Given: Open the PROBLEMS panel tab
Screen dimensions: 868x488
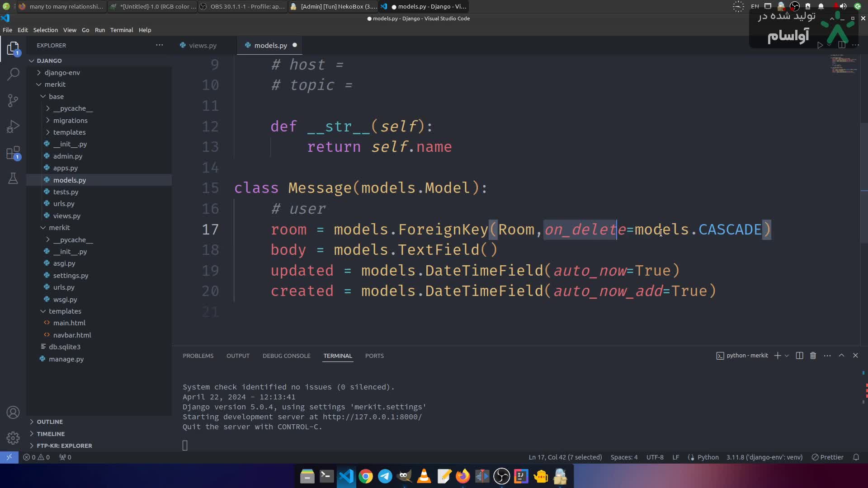Looking at the screenshot, I should 198,356.
